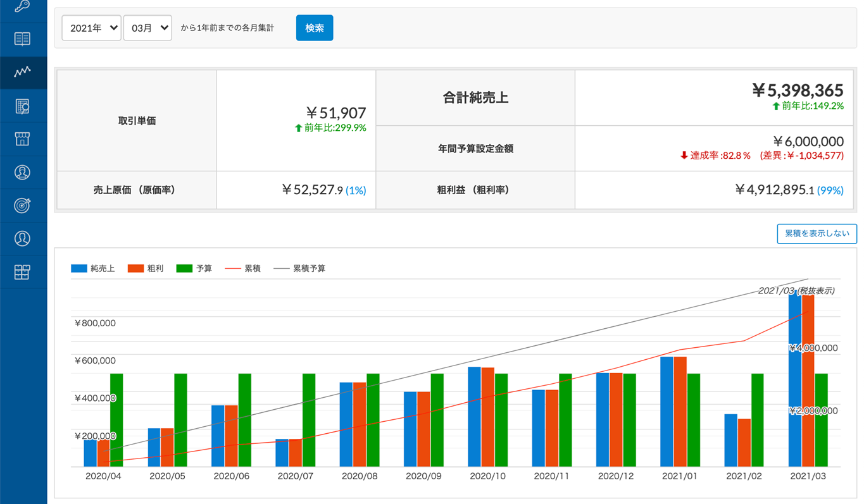Click the blue 純売上 bar for 2021/01
Screen dimensions: 864x504
pos(667,411)
